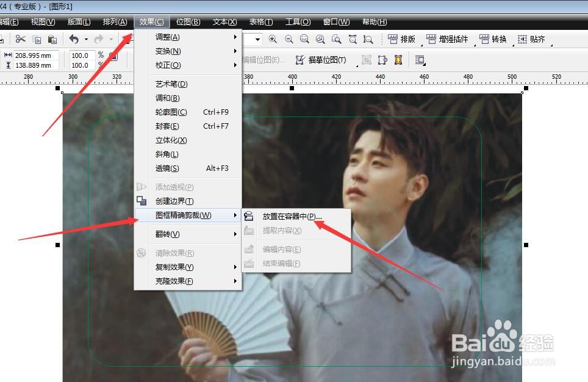
Task: Open the 视图 View menu
Action: click(43, 22)
